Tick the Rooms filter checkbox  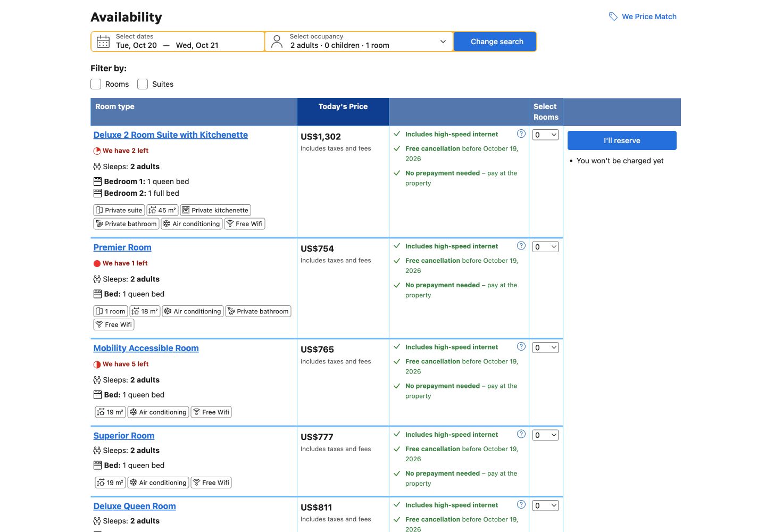click(x=96, y=84)
